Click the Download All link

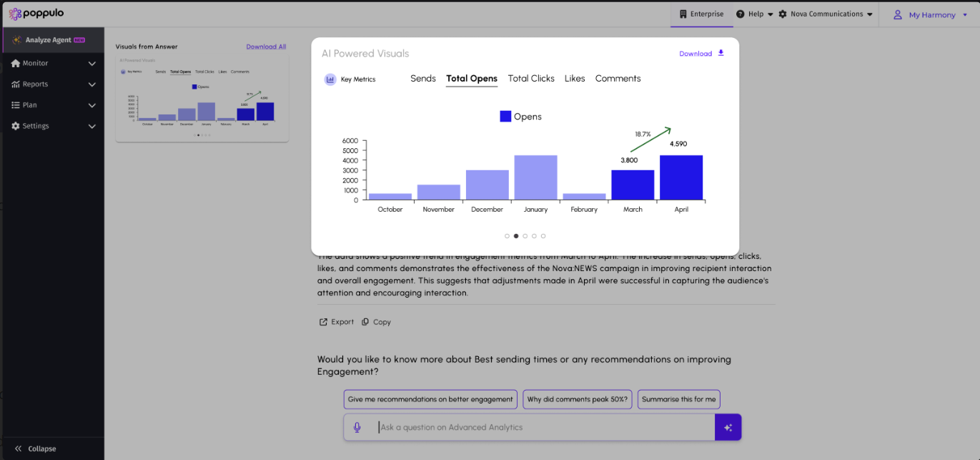point(266,47)
